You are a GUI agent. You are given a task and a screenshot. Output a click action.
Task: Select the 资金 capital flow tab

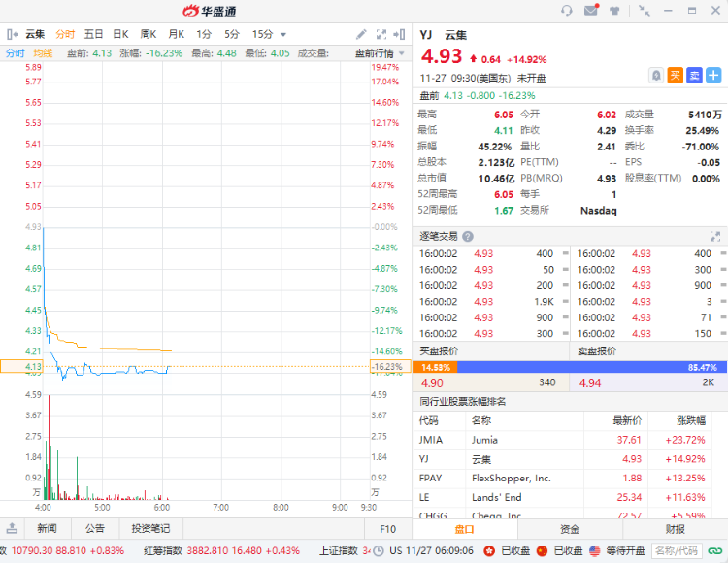pyautogui.click(x=570, y=529)
